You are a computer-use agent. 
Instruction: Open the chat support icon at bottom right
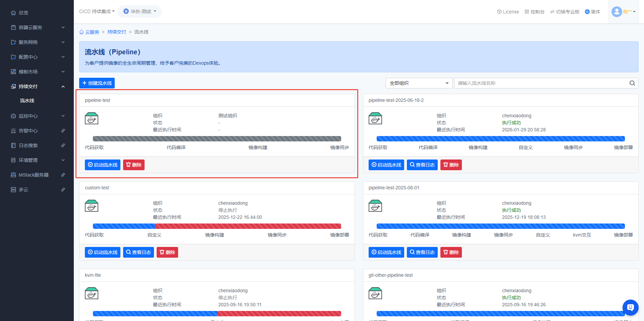(630, 307)
